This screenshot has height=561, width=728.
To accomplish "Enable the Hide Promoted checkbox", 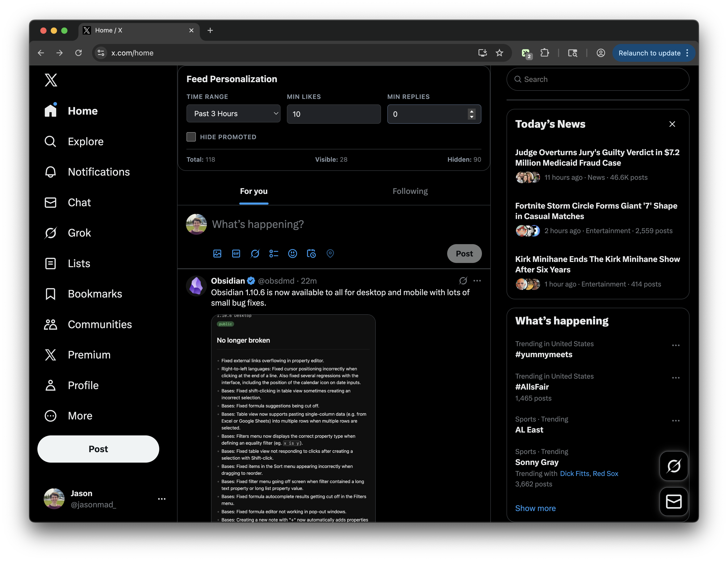I will (x=191, y=137).
